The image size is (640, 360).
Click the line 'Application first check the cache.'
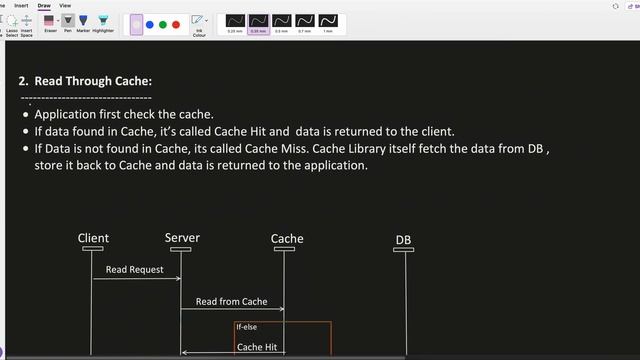click(124, 114)
